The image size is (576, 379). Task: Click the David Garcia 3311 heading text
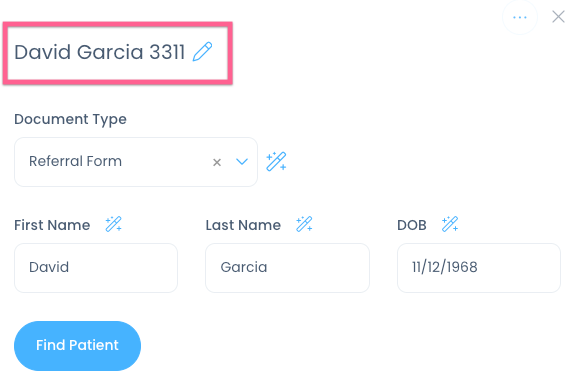pos(100,52)
